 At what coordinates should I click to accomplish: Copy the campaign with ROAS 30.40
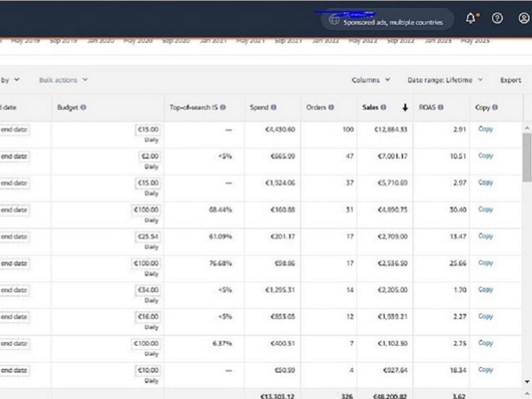(486, 209)
